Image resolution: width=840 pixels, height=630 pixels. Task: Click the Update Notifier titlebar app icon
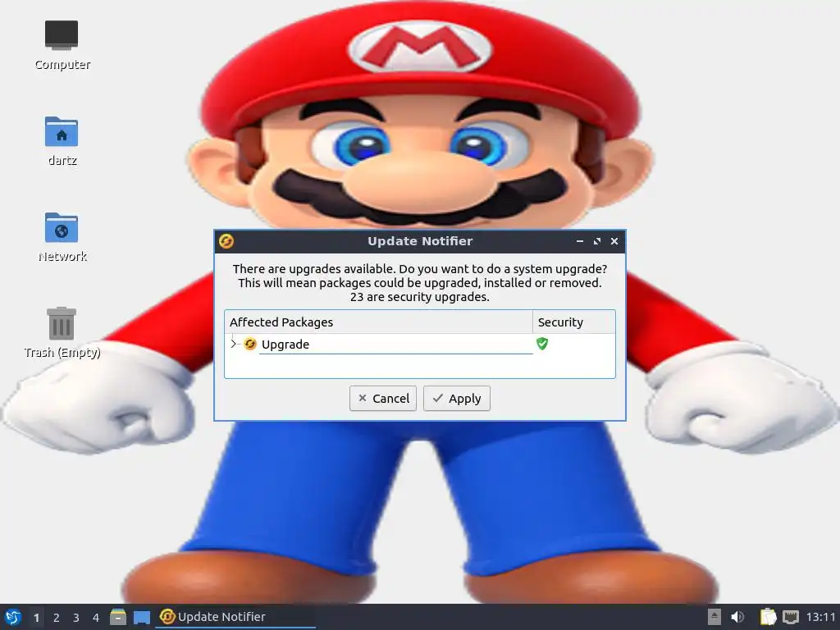coord(226,241)
